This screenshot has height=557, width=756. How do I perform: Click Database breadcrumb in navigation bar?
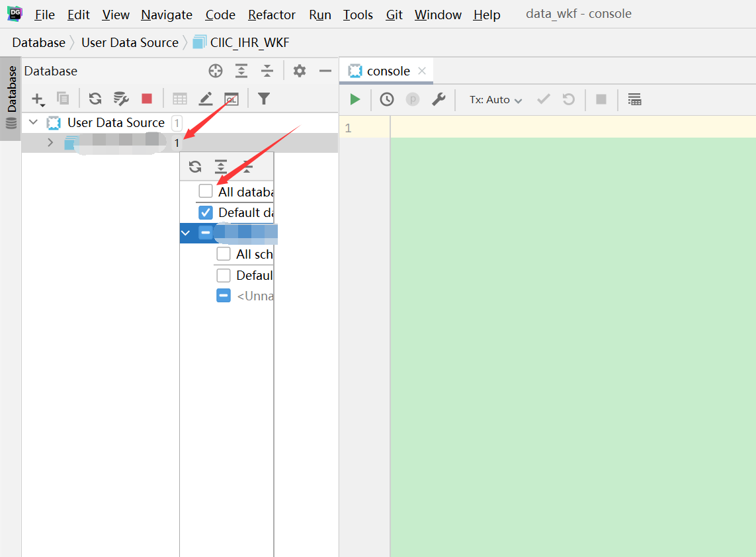coord(38,42)
